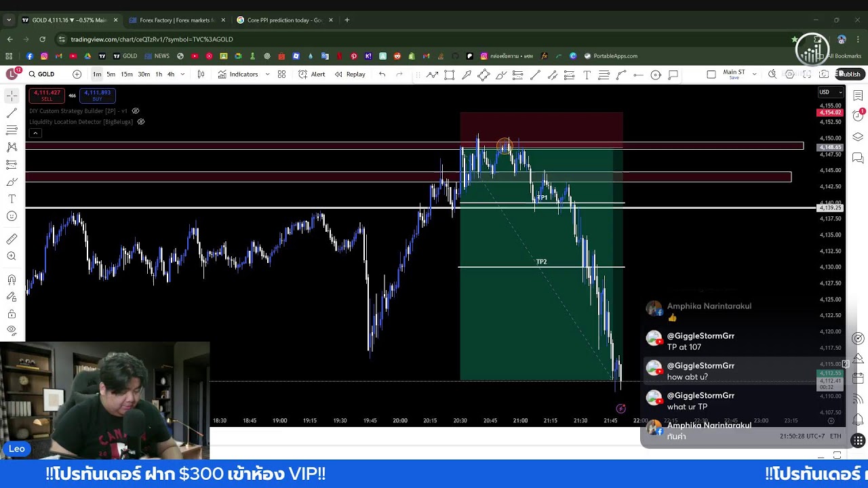Select the rectangle drawing tool
This screenshot has width=868, height=488.
coord(449,75)
